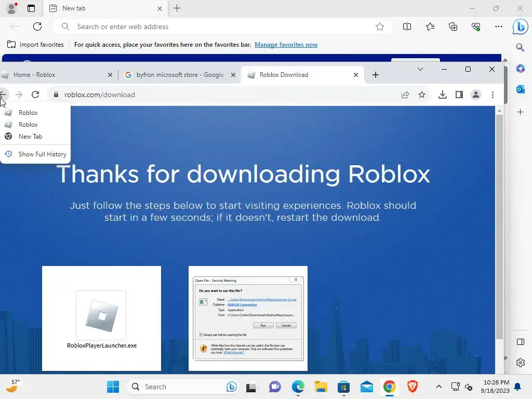Image resolution: width=532 pixels, height=399 pixels.
Task: Open Edge split screen icon
Action: click(x=407, y=26)
